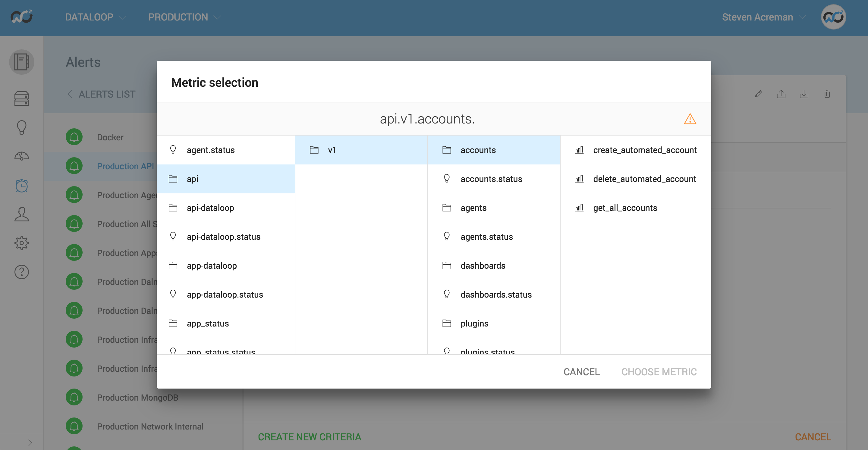The height and width of the screenshot is (450, 868).
Task: Open the help question mark icon
Action: (x=22, y=272)
